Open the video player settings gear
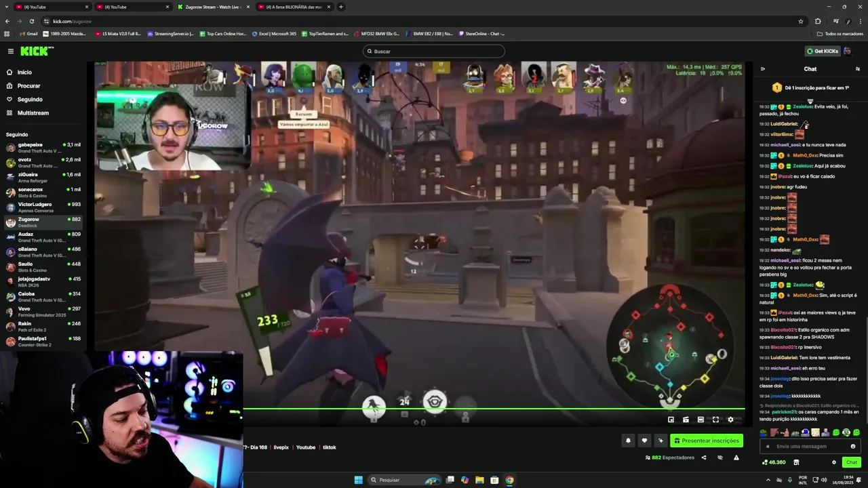Image resolution: width=868 pixels, height=488 pixels. point(730,420)
